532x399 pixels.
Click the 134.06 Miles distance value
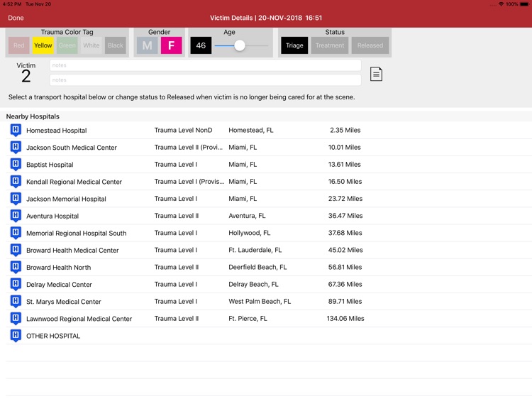click(345, 319)
